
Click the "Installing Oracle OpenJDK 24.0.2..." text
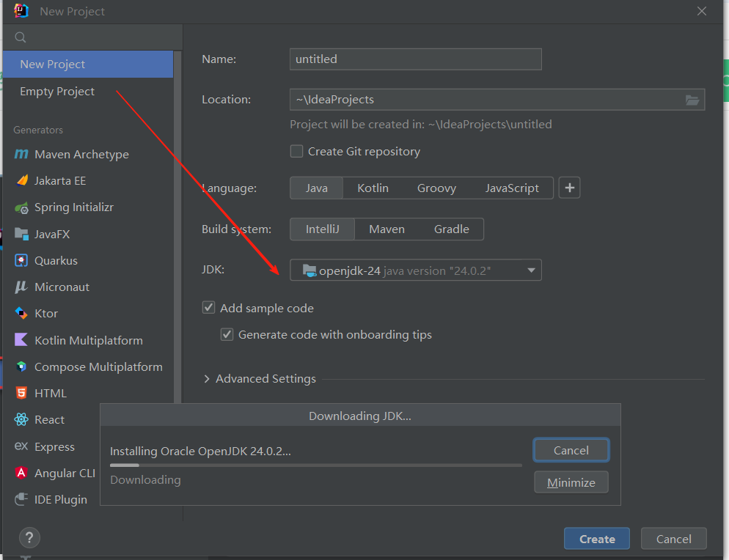(x=200, y=452)
